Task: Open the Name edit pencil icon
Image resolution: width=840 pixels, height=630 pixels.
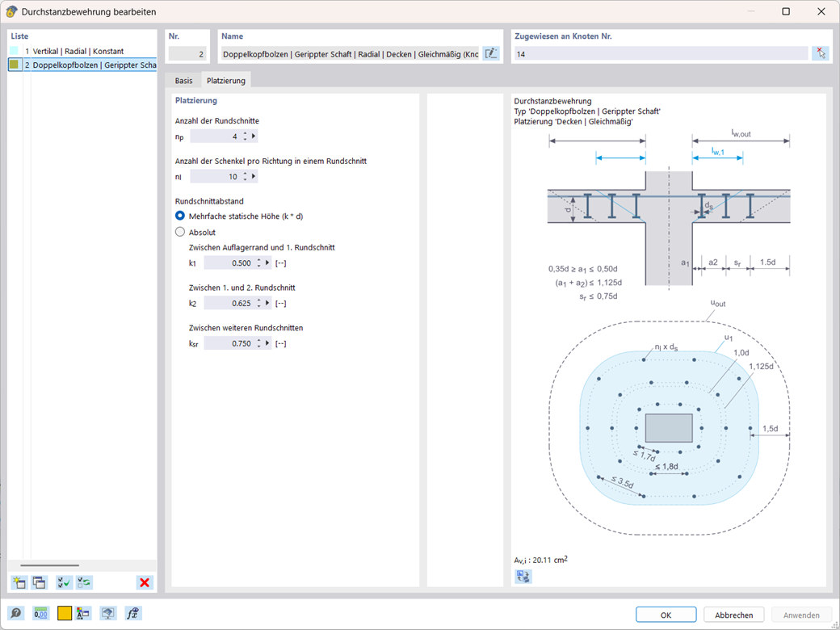Action: pyautogui.click(x=491, y=52)
